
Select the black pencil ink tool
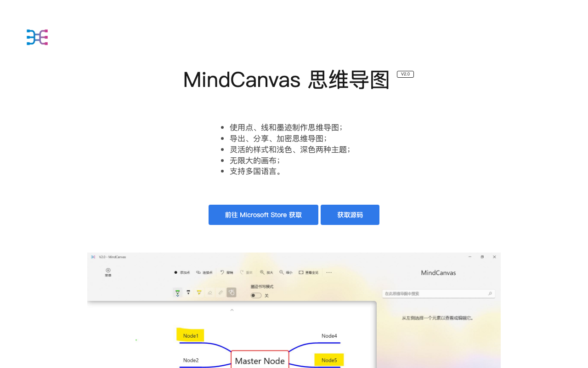(188, 292)
